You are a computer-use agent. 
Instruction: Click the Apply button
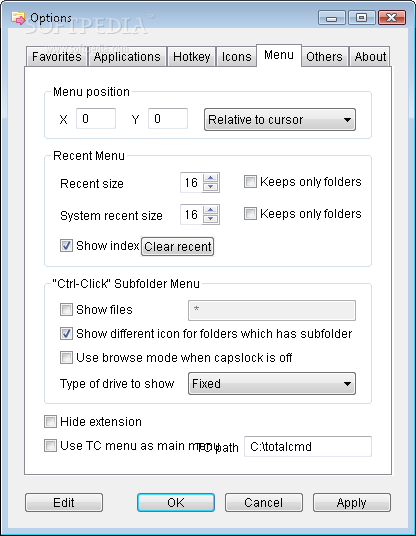tap(351, 502)
